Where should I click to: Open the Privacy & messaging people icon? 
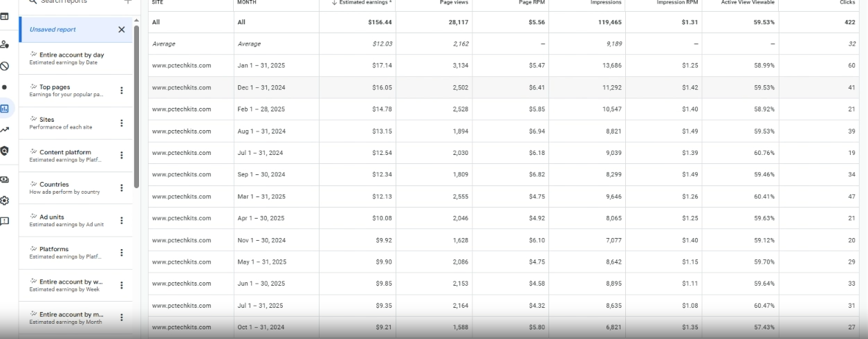click(4, 45)
